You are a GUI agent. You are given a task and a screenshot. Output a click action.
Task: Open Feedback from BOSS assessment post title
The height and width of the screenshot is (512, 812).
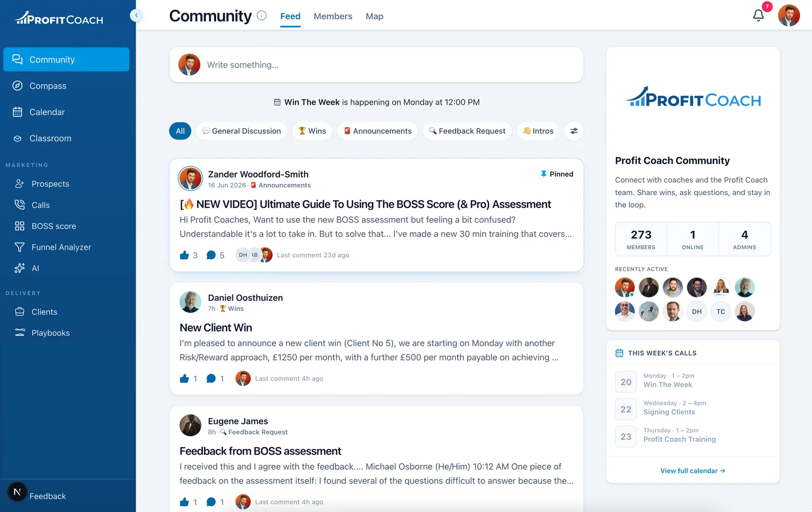pyautogui.click(x=260, y=451)
